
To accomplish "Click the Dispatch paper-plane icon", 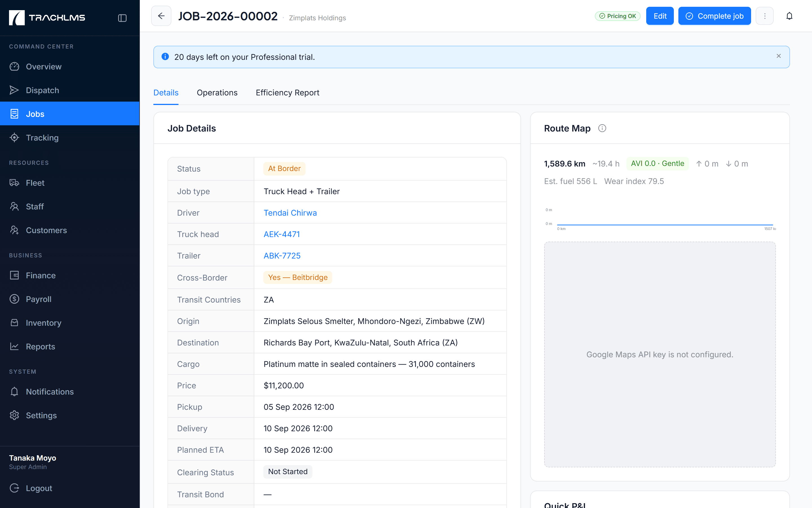I will pyautogui.click(x=14, y=90).
